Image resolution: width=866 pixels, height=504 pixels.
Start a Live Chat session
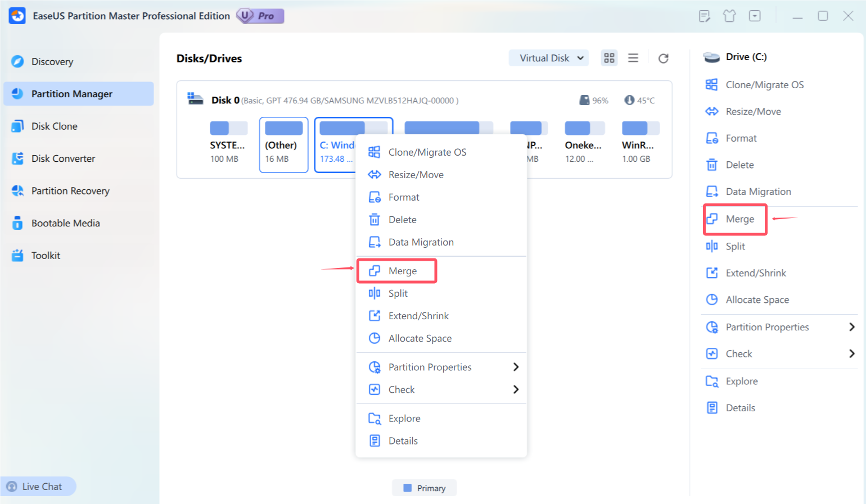click(38, 487)
